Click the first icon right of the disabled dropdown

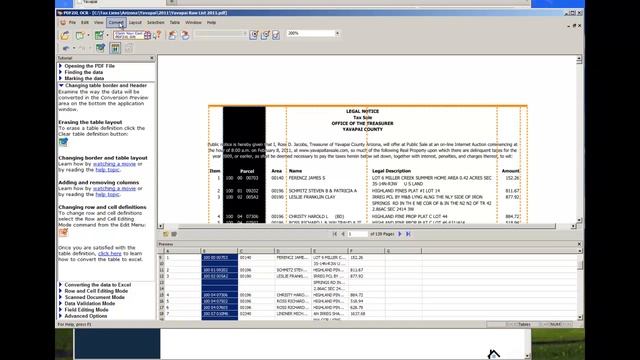click(253, 35)
